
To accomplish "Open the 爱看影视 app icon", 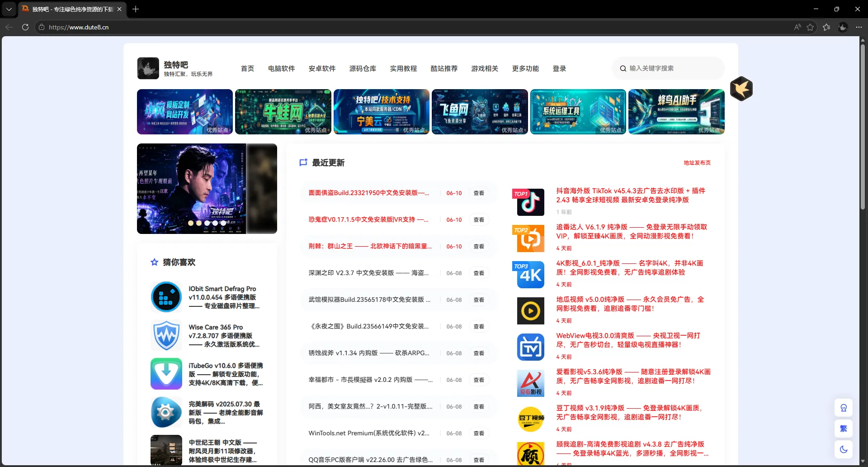I will (530, 383).
